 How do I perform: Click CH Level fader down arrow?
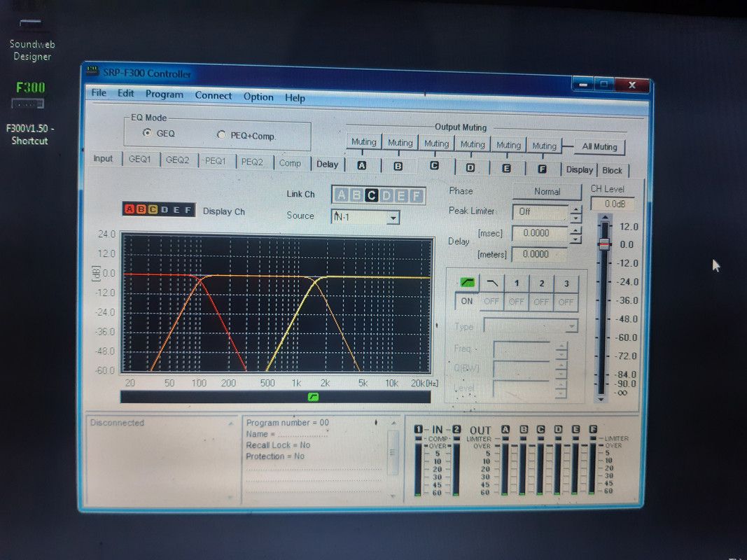[x=601, y=399]
